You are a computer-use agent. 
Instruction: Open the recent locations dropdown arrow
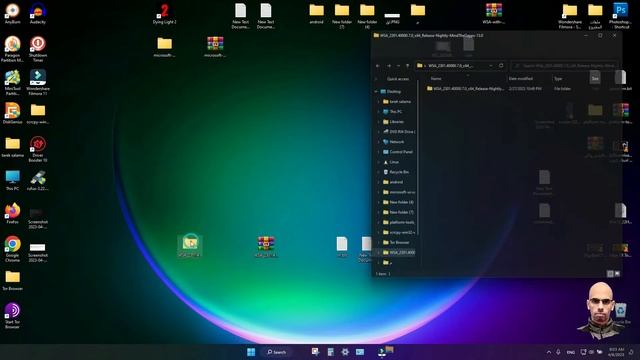click(398, 66)
